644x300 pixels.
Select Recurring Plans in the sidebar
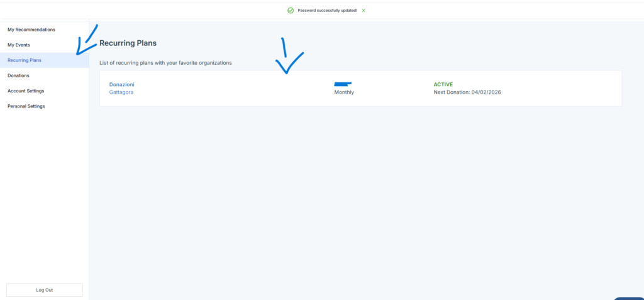coord(25,60)
